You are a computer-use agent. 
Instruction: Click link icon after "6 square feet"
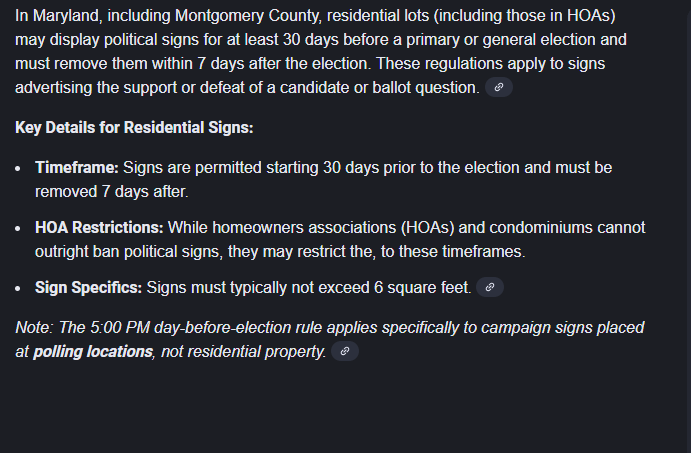489,288
